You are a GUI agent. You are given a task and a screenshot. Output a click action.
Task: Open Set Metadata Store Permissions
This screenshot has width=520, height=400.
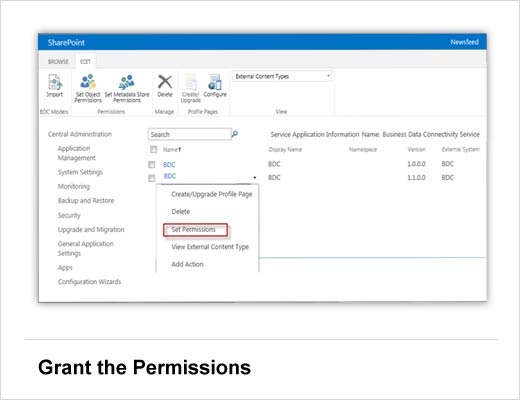[x=127, y=88]
